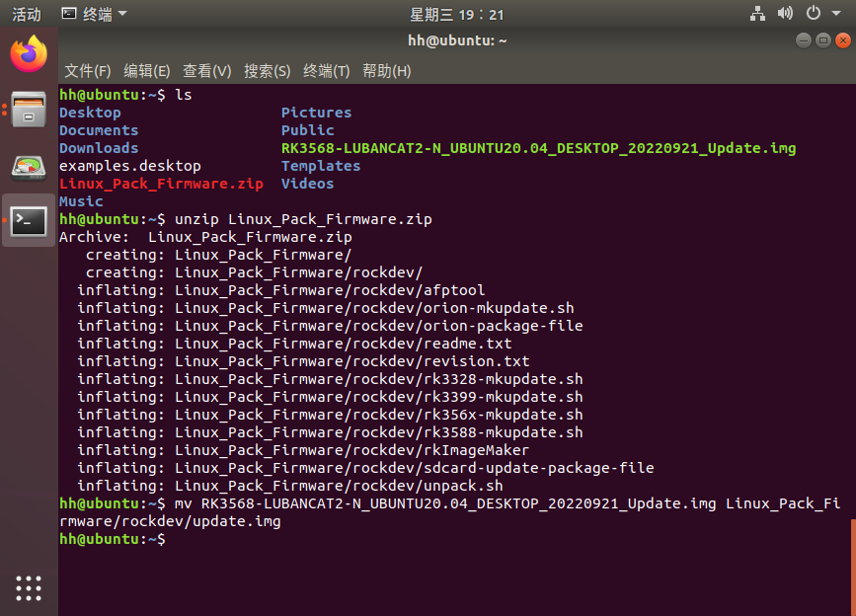Click the clock showing 星期三 19:21
Viewport: 856px width, 616px height.
click(x=457, y=14)
